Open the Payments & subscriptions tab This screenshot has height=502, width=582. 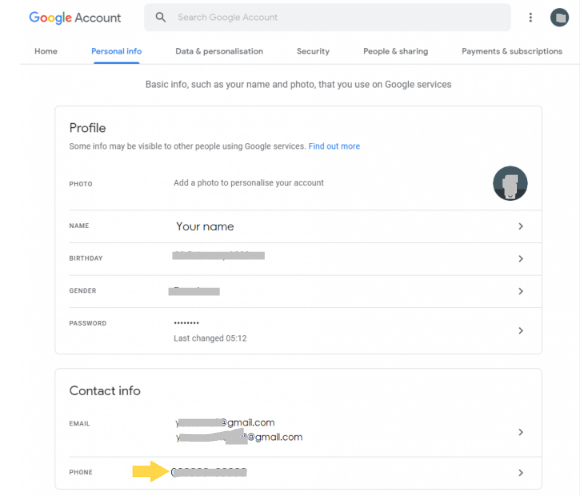[x=512, y=51]
